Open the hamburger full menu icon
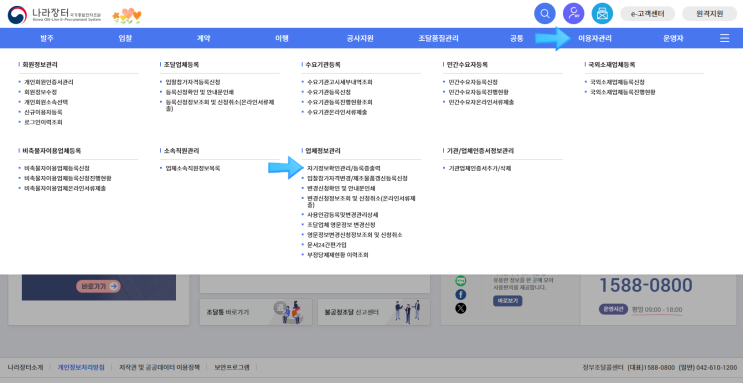This screenshot has width=743, height=383. [725, 38]
